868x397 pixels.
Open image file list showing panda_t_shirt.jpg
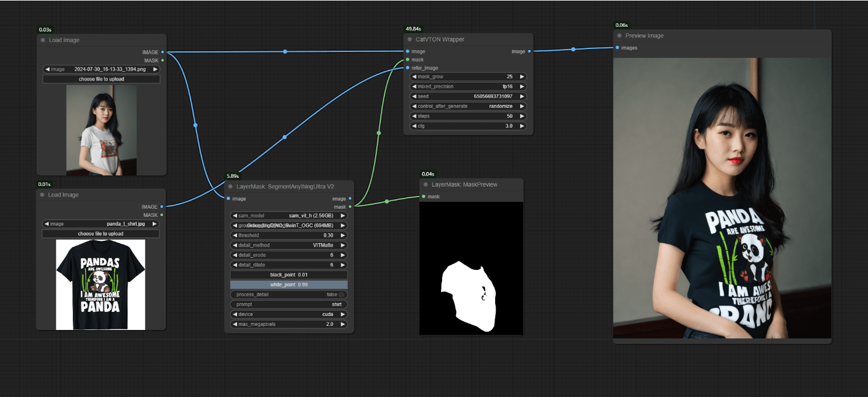(101, 224)
